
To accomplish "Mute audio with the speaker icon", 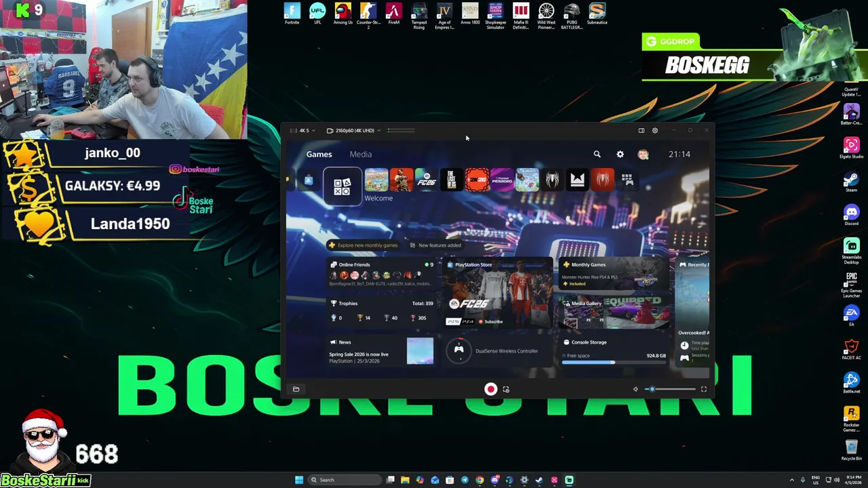I will pos(635,389).
